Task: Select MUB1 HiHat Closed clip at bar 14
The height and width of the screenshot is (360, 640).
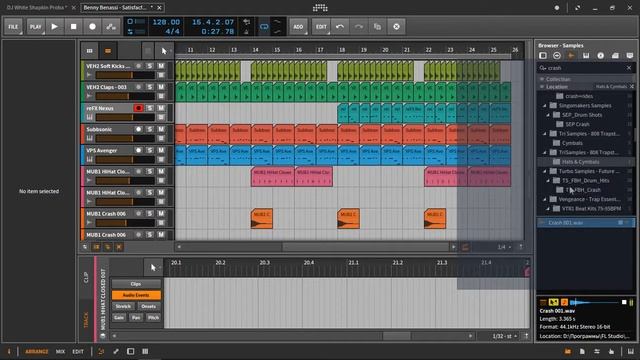Action: [x=272, y=176]
